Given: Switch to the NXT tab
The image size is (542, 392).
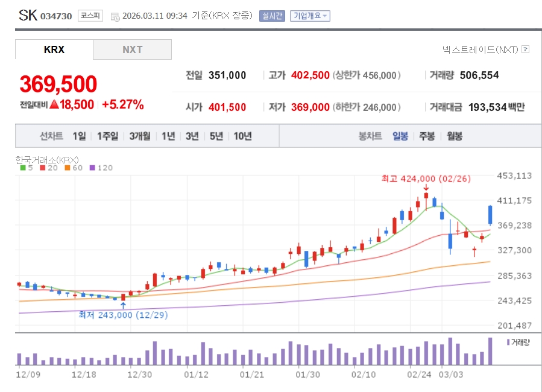Looking at the screenshot, I should pyautogui.click(x=132, y=49).
